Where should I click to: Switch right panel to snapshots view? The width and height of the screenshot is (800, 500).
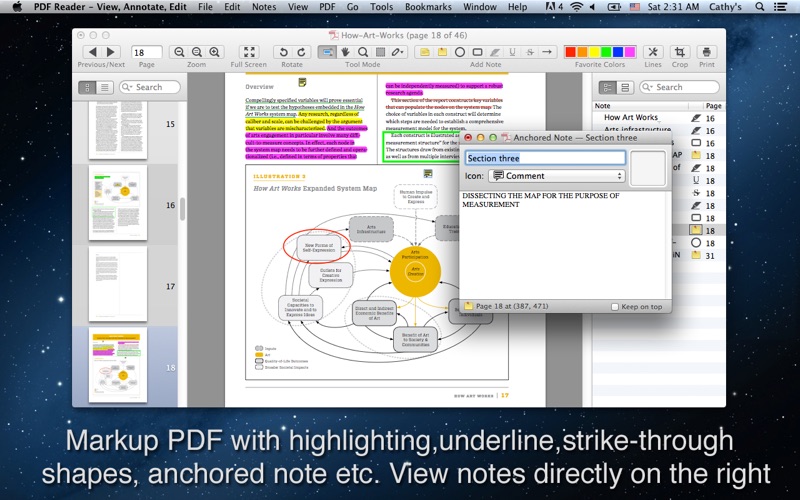[625, 87]
